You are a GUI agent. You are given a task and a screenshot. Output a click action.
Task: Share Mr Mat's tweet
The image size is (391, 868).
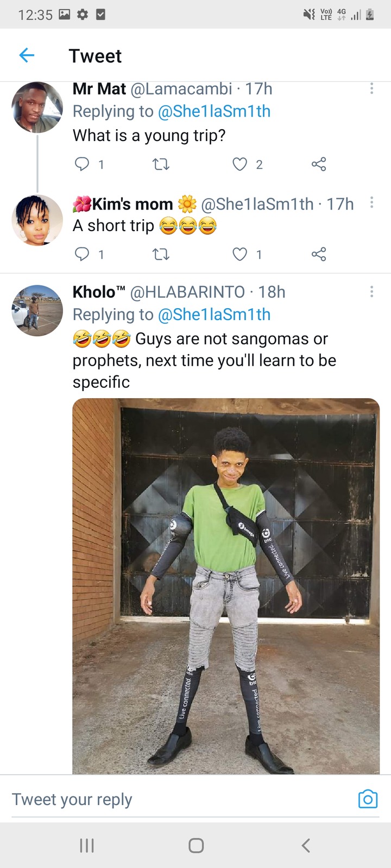[319, 164]
